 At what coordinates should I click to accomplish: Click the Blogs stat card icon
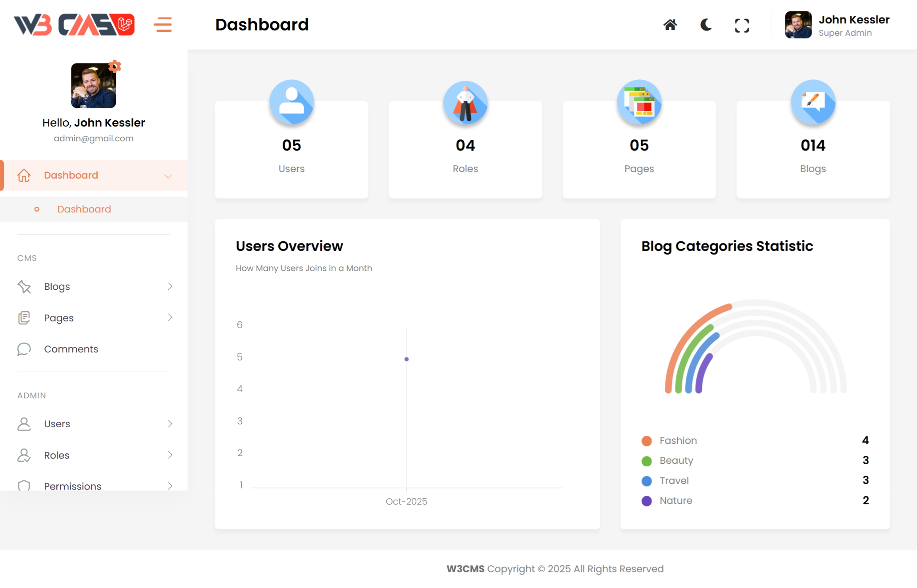[813, 102]
